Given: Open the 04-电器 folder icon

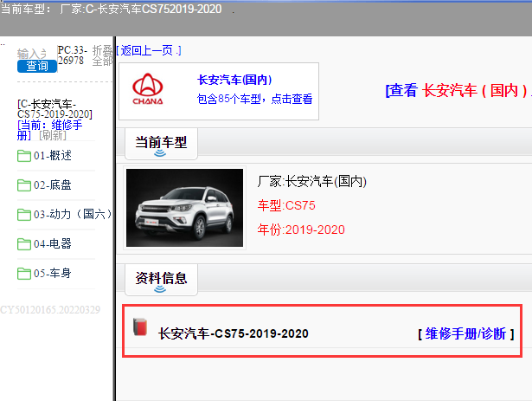Looking at the screenshot, I should [x=24, y=244].
